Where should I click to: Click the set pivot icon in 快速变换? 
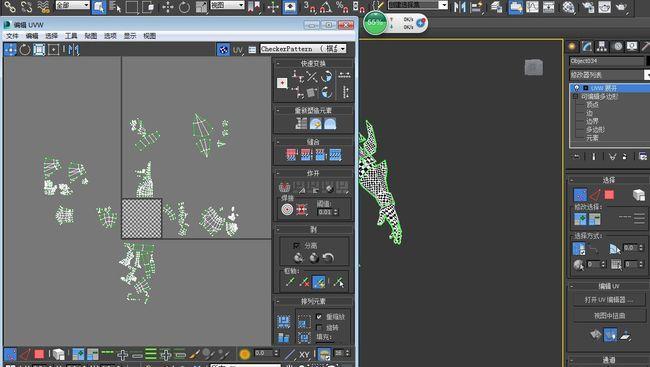282,83
